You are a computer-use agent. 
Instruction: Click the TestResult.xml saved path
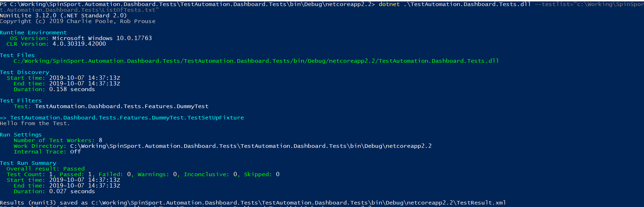pyautogui.click(x=299, y=203)
